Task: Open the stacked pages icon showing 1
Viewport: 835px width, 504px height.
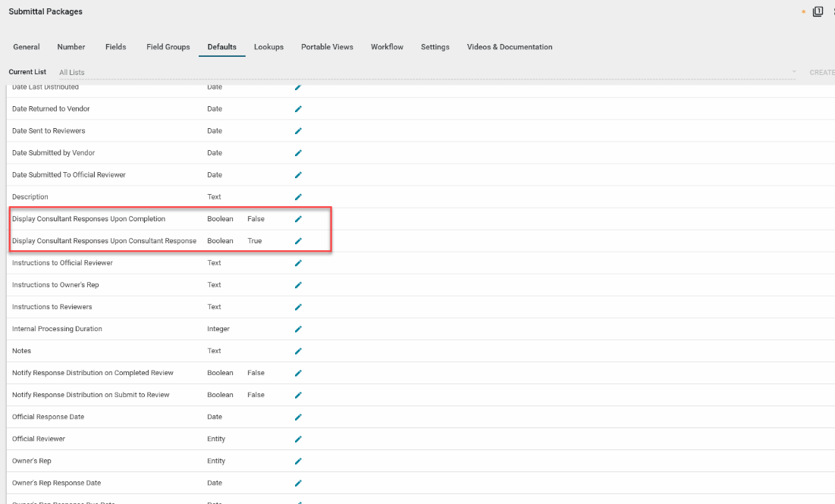Action: 818,11
